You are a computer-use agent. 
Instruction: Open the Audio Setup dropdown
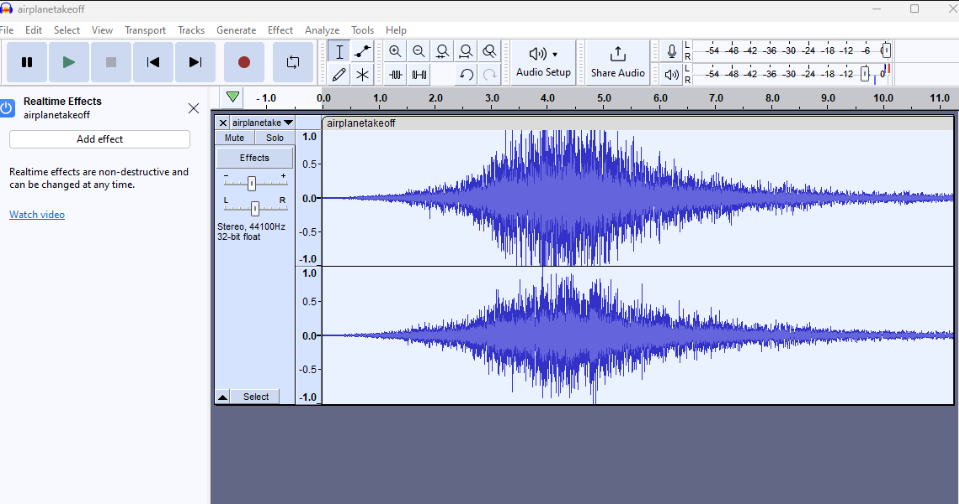(x=543, y=61)
